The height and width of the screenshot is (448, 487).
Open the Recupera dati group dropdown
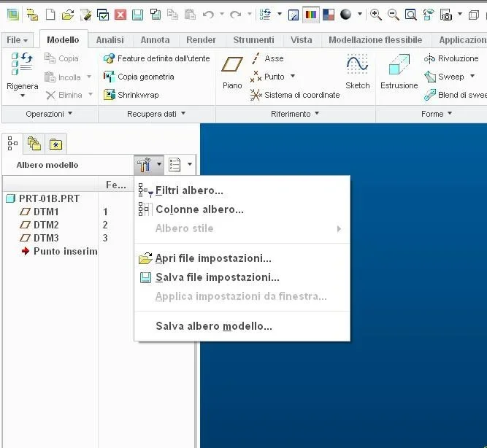tap(156, 114)
